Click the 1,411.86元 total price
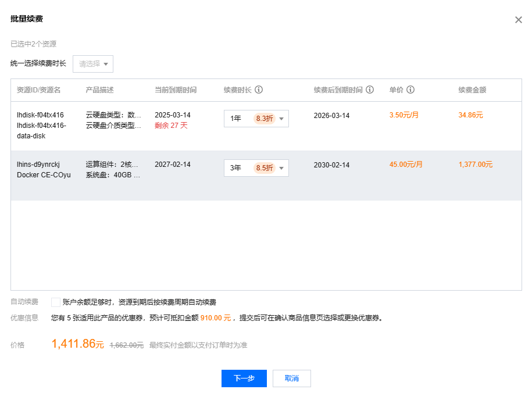 [x=77, y=344]
